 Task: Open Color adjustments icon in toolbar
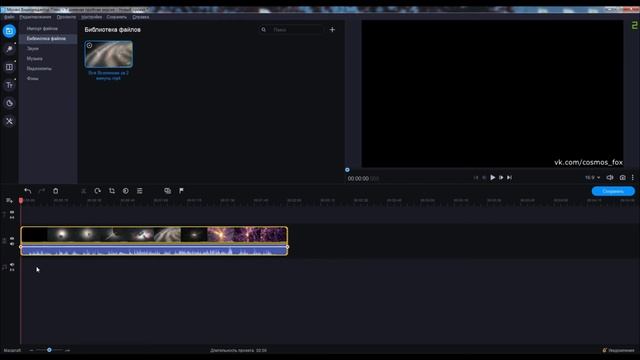[126, 191]
